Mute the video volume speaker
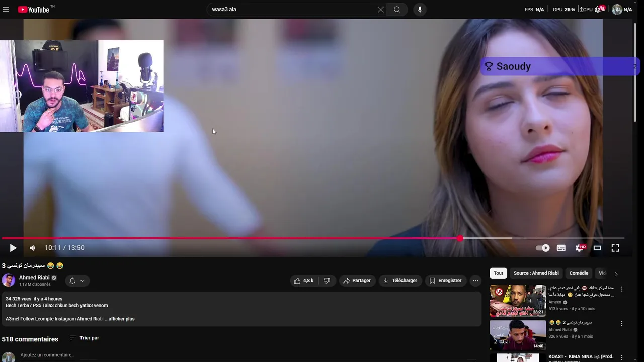The width and height of the screenshot is (644, 362). click(x=33, y=248)
